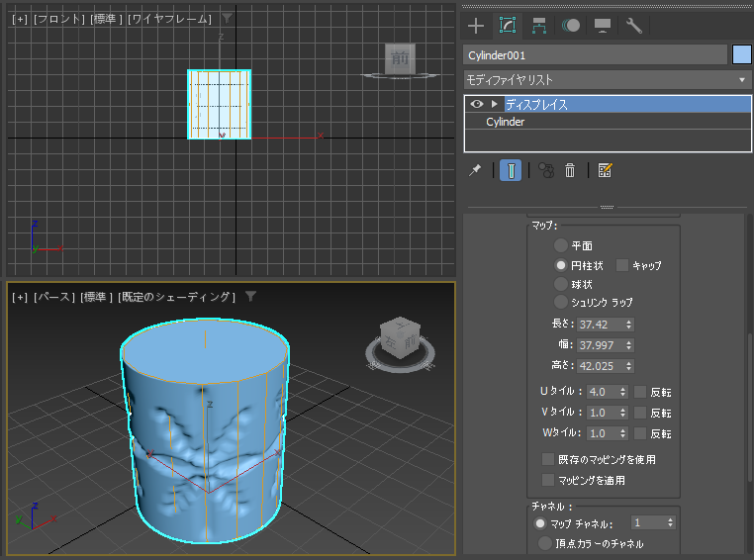Screen dimensions: 754x560
Task: Click the V タイル value field
Action: (602, 413)
